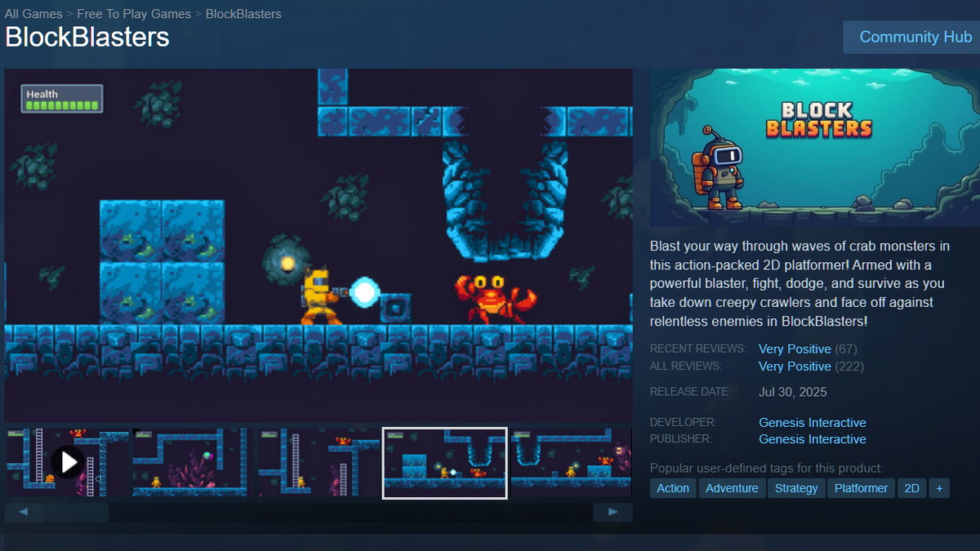Click the BlockBlasters breadcrumb link
This screenshot has width=980, height=551.
click(243, 13)
